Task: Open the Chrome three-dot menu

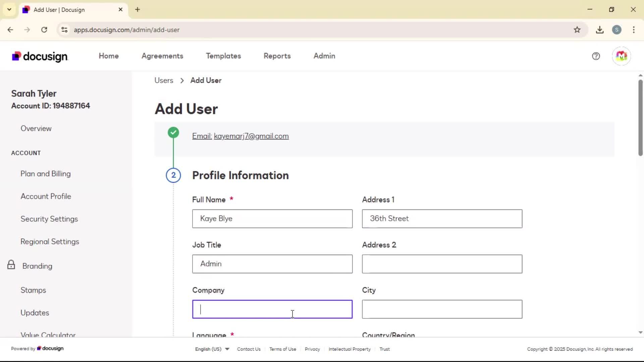Action: (634, 30)
